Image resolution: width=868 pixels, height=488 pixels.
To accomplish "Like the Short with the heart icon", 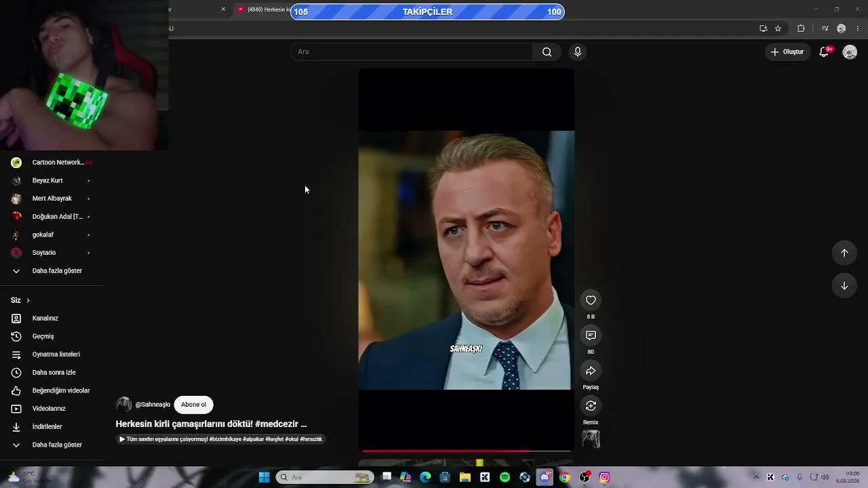I will 591,300.
